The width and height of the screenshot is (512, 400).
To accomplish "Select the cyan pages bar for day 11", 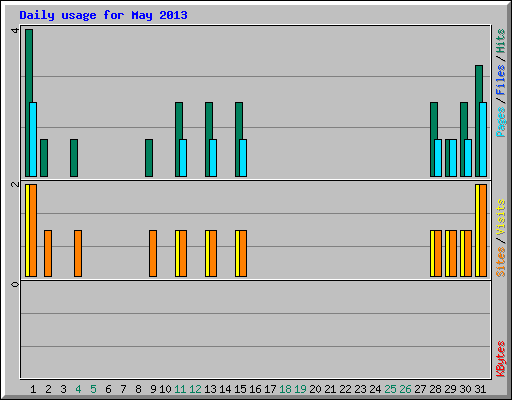I will (x=183, y=158).
